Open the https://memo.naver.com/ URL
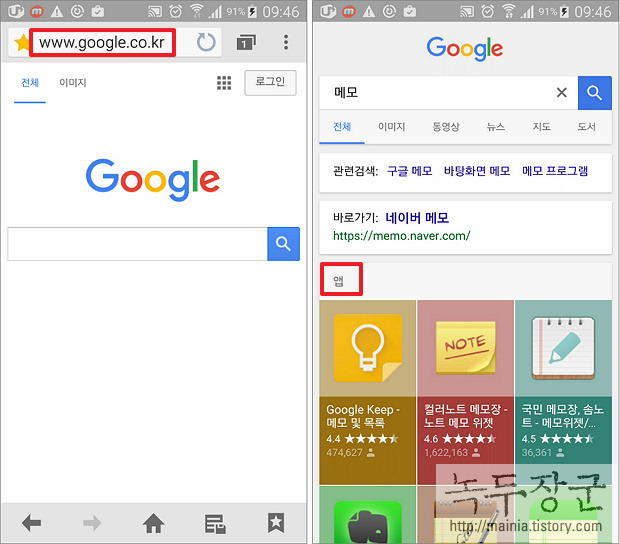Screen dimensions: 620x544 [401, 236]
